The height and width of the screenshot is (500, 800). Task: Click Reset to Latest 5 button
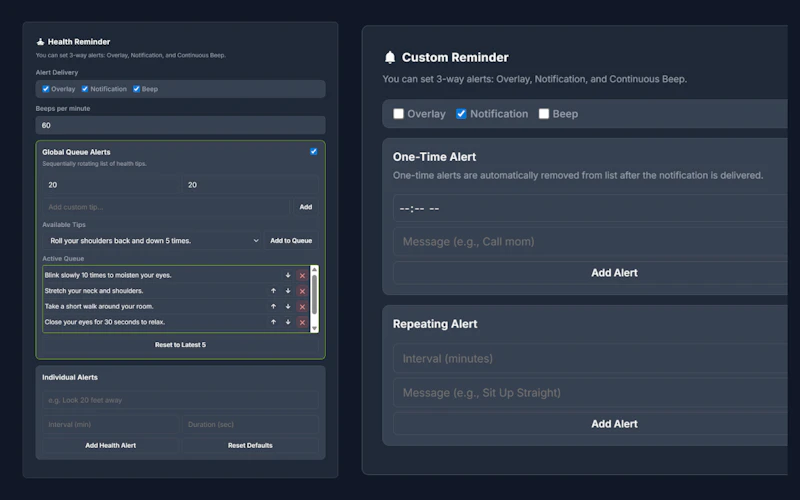(180, 345)
